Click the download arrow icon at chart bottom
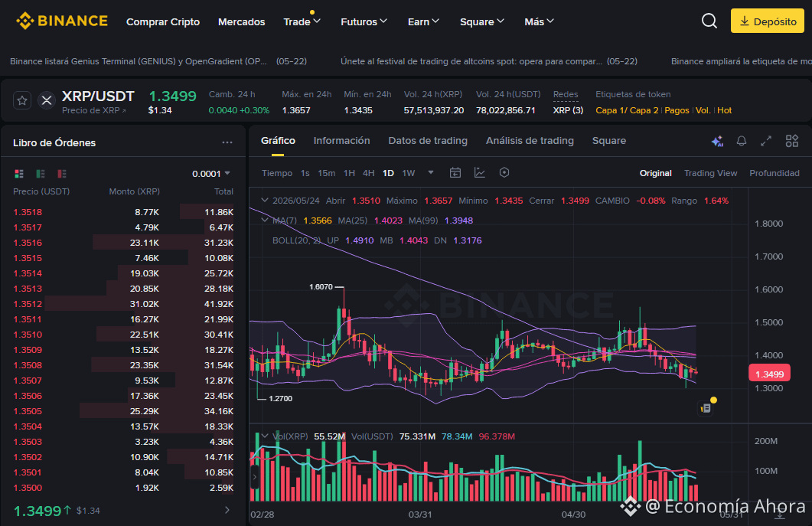Viewport: 812px width, 526px height. (x=779, y=514)
